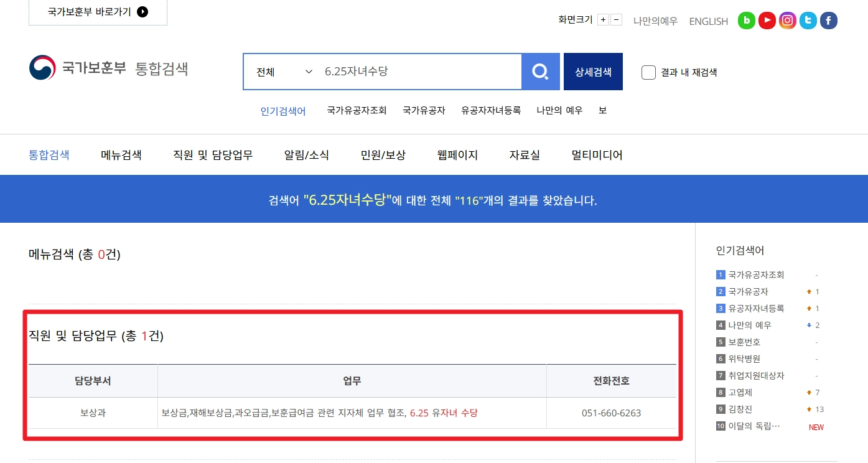Click the 상세검색 button
Viewport: 868px width, 463px height.
(x=592, y=71)
